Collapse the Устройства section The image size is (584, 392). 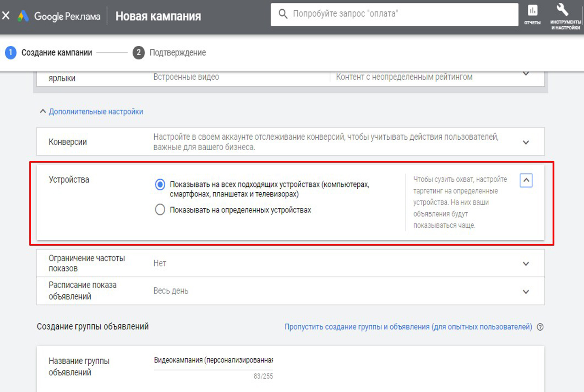[526, 181]
